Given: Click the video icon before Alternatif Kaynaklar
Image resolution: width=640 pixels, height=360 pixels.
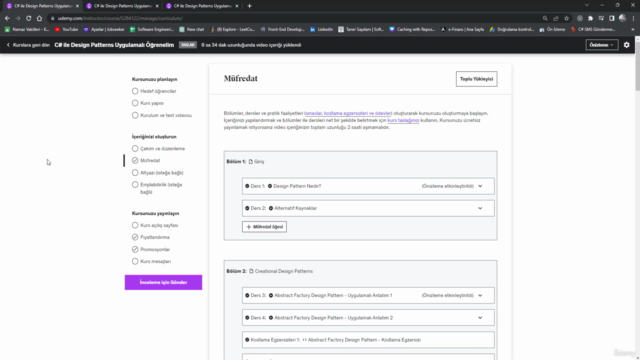Looking at the screenshot, I should [x=271, y=208].
